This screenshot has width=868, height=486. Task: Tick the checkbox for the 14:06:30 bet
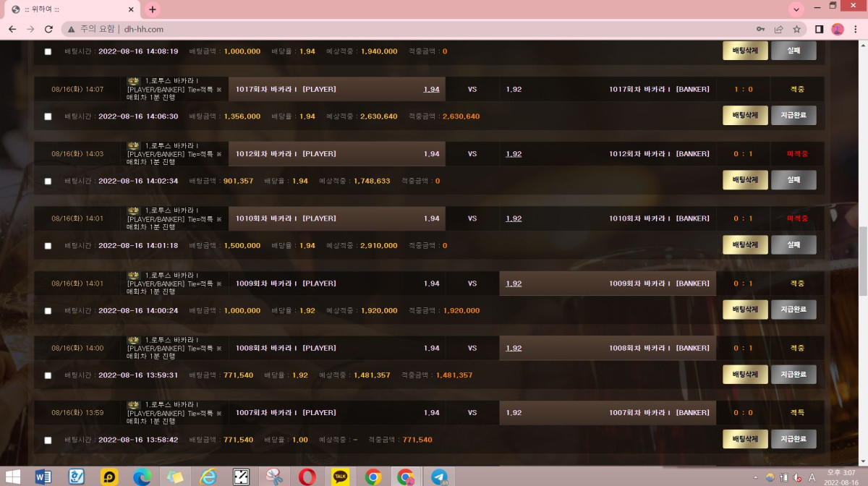(48, 116)
